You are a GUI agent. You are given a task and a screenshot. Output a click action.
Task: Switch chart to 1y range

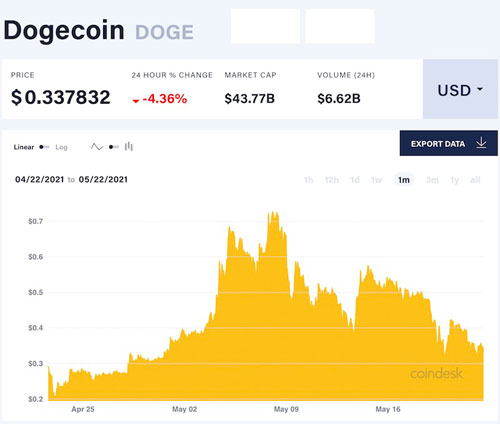click(455, 180)
